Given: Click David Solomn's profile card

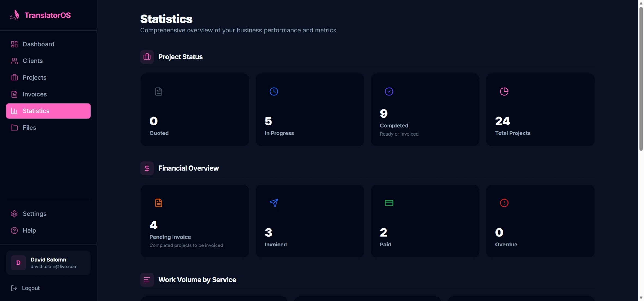Looking at the screenshot, I should coord(48,263).
